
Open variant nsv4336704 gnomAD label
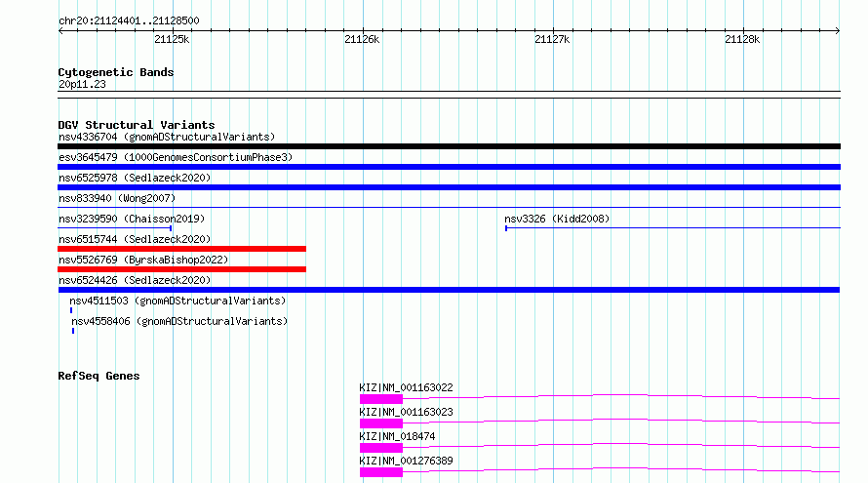click(x=167, y=137)
